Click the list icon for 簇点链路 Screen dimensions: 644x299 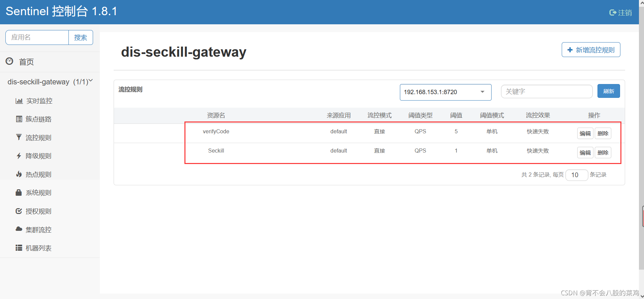[19, 119]
